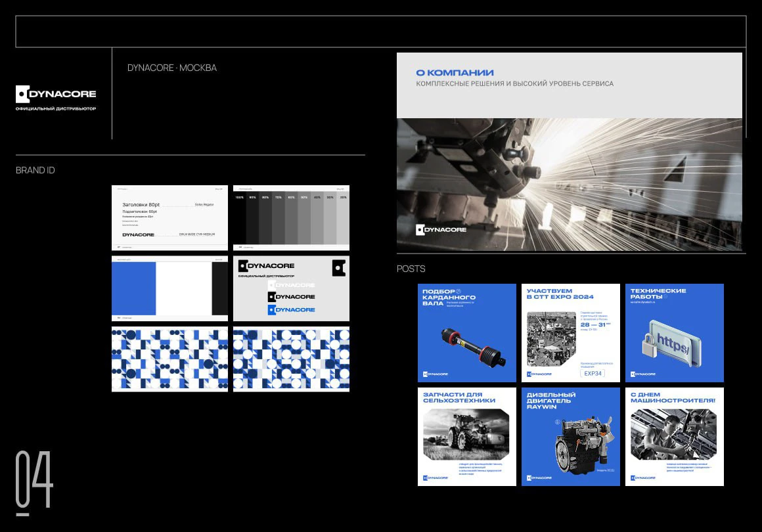Screen dimensions: 762x532
Task: Open the Подбор карданного вала post
Action: coord(466,332)
